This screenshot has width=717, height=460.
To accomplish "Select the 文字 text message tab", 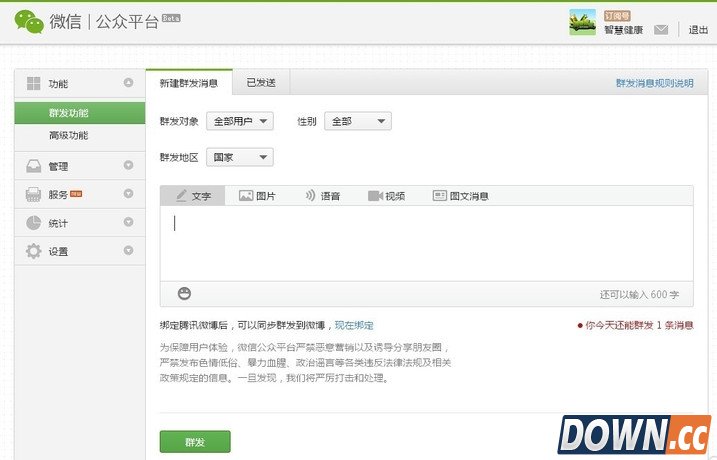I will [x=193, y=196].
